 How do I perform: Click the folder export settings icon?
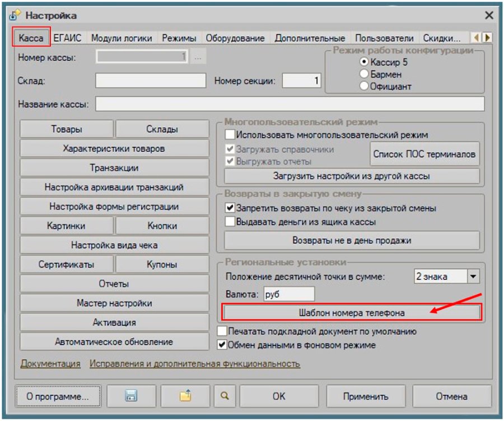tap(185, 396)
